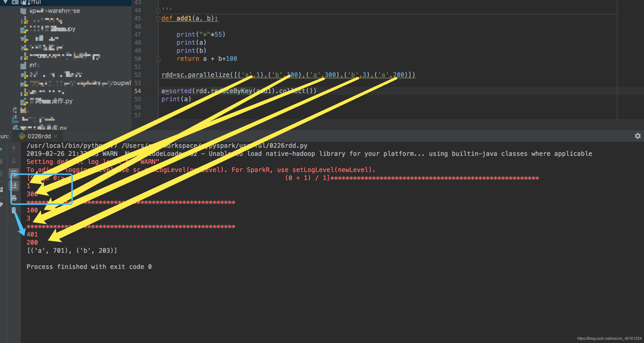Toggle scroll to end of console output
The image size is (644, 343).
pos(14,185)
